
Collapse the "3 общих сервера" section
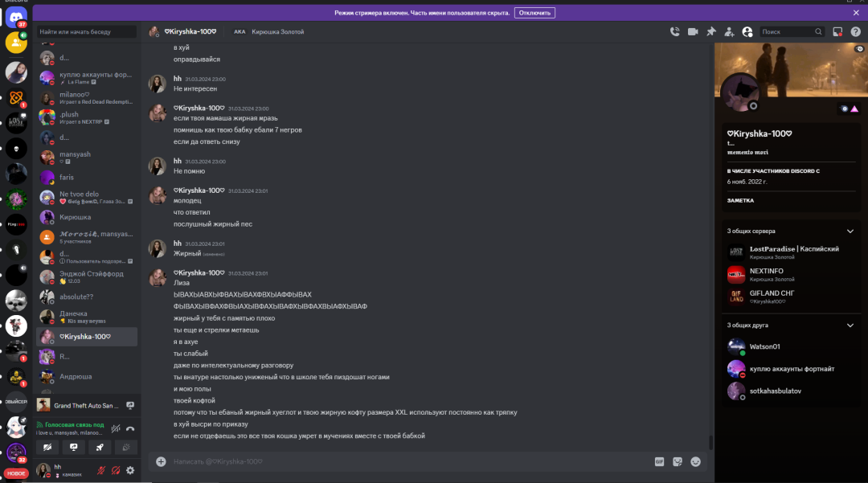click(850, 231)
